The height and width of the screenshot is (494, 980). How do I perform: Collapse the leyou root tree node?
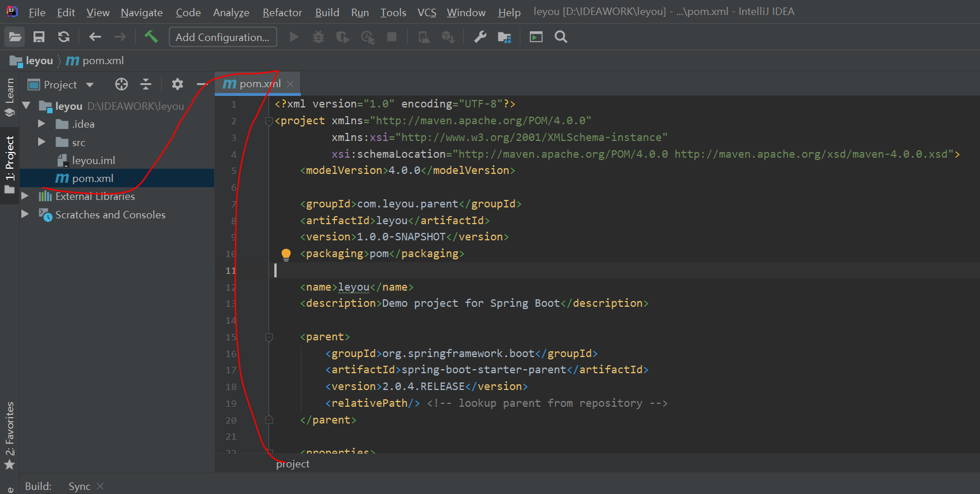click(26, 106)
